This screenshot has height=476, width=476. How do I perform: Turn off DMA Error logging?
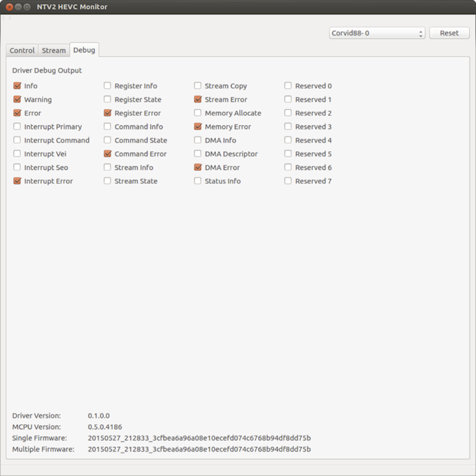point(198,167)
